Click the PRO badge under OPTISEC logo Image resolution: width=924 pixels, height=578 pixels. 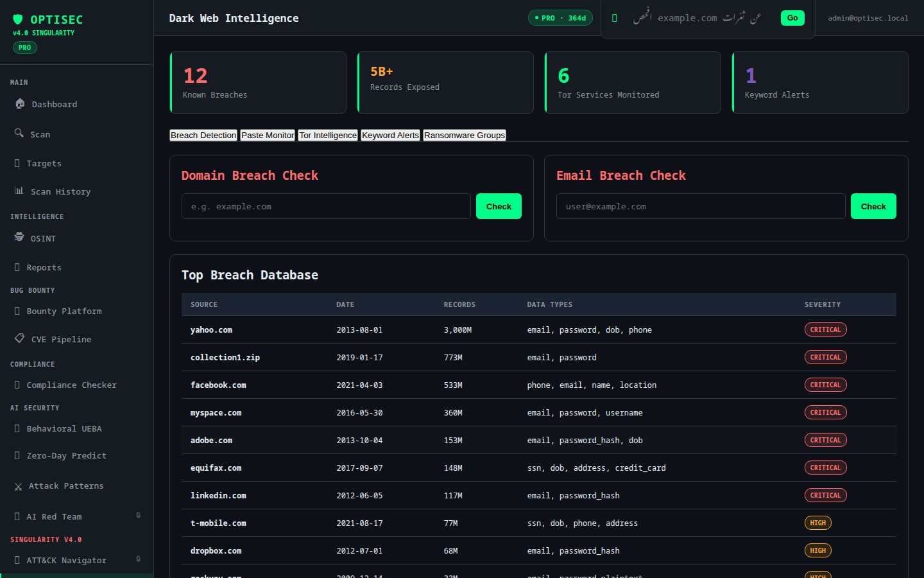click(x=25, y=48)
